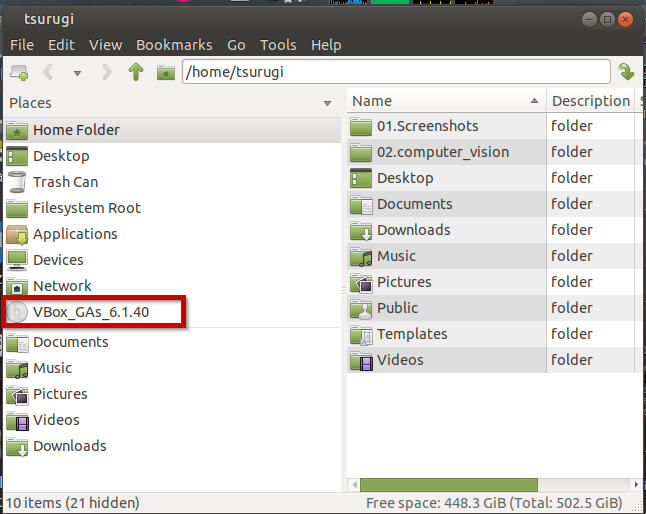The width and height of the screenshot is (646, 514).
Task: Go forward with the right arrow button
Action: coord(106,72)
